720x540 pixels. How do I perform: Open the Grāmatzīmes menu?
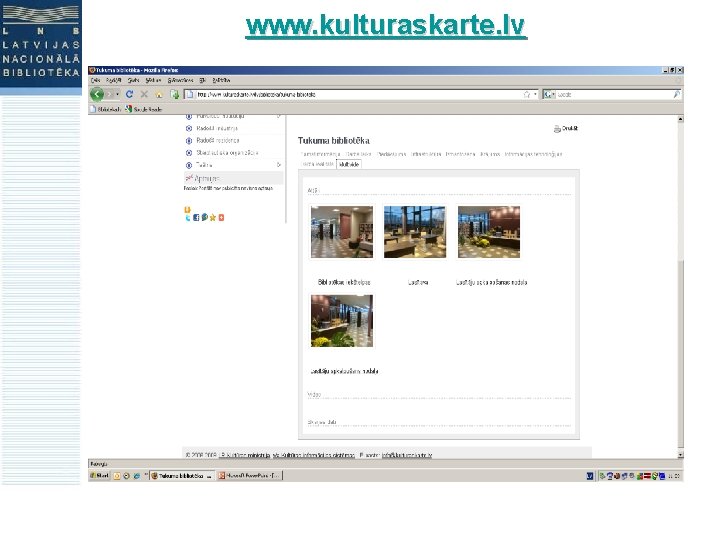(x=180, y=80)
